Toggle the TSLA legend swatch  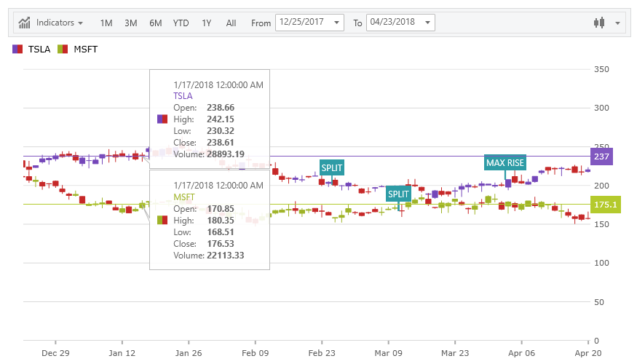point(17,50)
